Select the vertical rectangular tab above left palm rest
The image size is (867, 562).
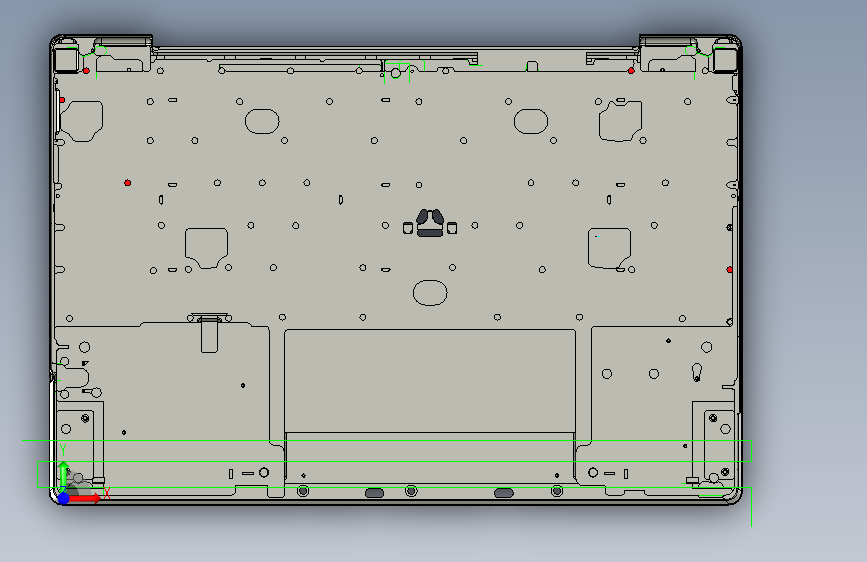point(209,335)
